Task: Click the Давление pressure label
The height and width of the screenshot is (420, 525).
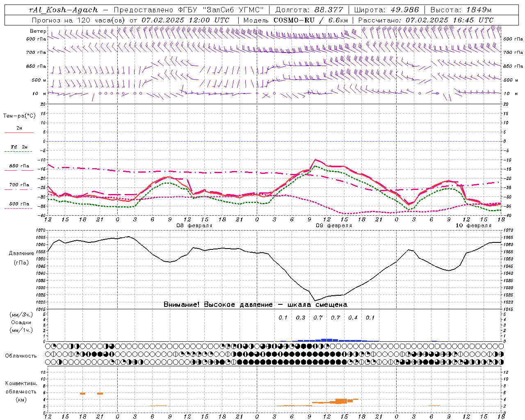Action: point(21,253)
